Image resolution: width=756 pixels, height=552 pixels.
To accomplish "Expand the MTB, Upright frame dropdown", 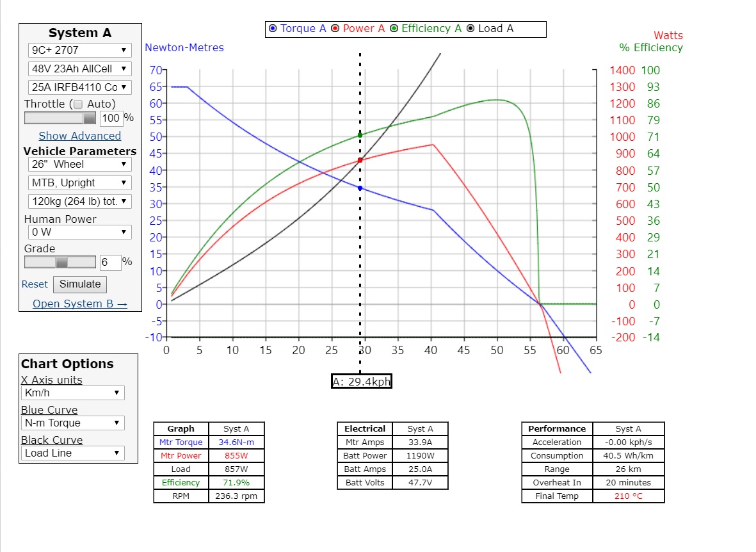I will coord(79,183).
